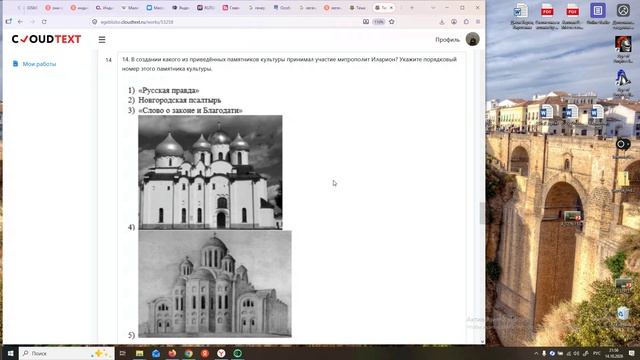This screenshot has width=640, height=360.
Task: Open the Windows Start menu
Action: [x=10, y=353]
